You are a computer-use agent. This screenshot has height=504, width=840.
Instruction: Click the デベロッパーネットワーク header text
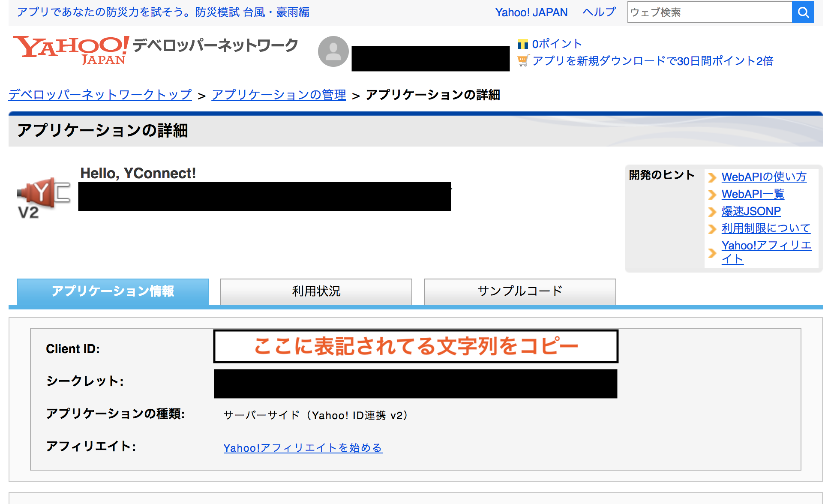[x=215, y=45]
